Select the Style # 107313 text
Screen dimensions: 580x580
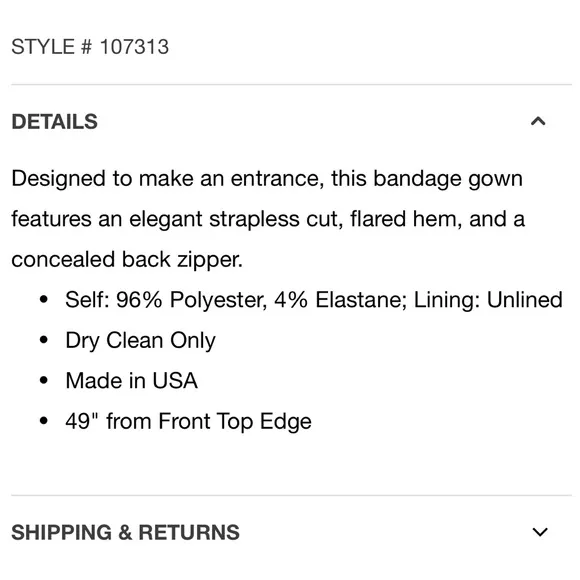point(90,47)
